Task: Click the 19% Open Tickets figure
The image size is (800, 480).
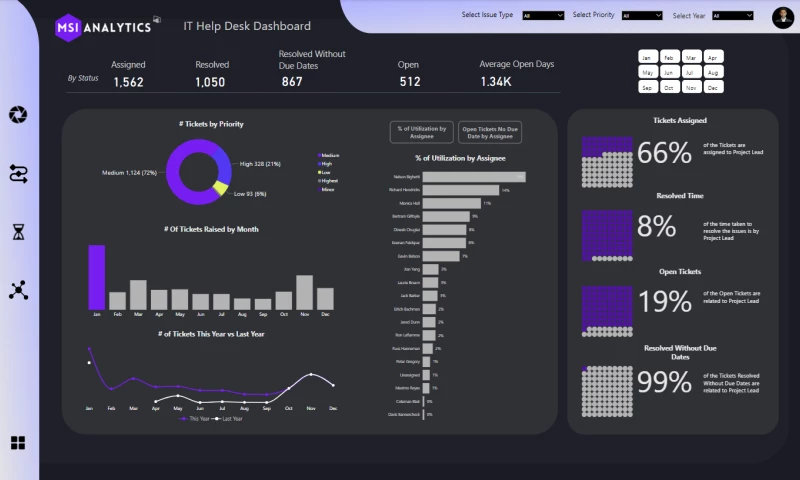Action: tap(665, 301)
